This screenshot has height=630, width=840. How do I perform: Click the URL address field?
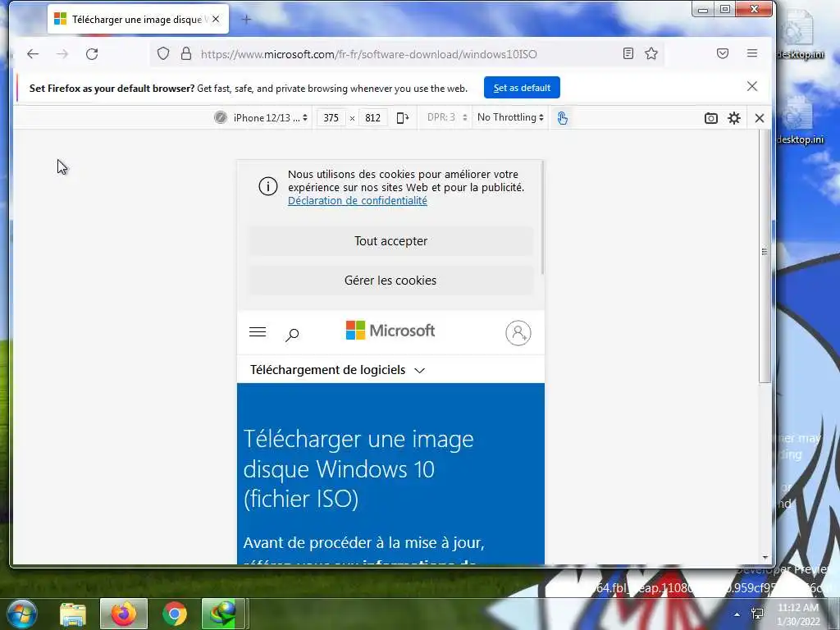407,54
